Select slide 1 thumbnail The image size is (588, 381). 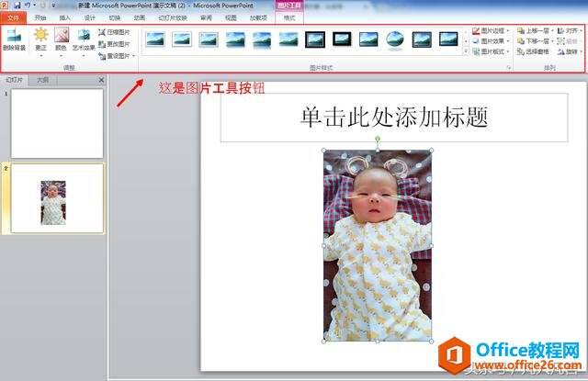pyautogui.click(x=57, y=124)
